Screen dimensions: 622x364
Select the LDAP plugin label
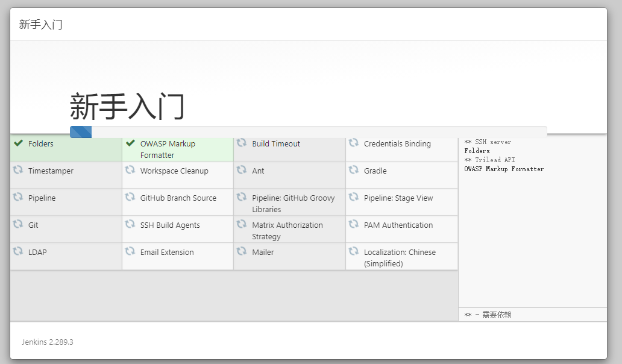tap(37, 252)
